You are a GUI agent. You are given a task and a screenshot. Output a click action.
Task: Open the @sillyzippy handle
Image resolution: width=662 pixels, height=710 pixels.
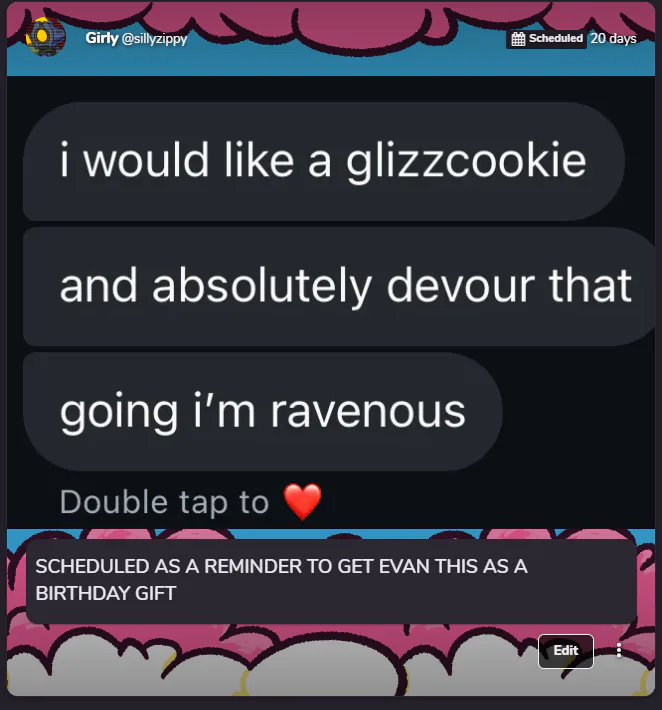click(x=154, y=39)
